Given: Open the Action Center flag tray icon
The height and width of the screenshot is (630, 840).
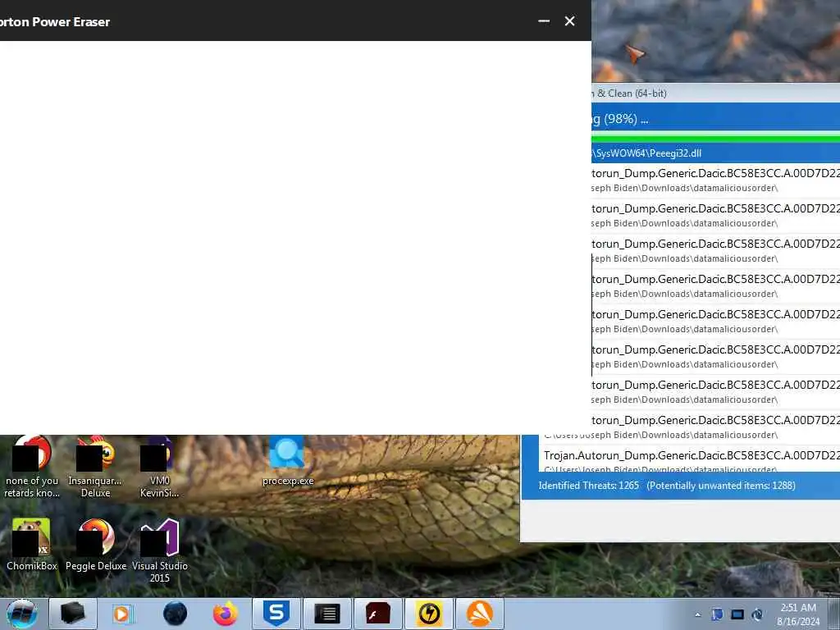Looking at the screenshot, I should coord(717,614).
